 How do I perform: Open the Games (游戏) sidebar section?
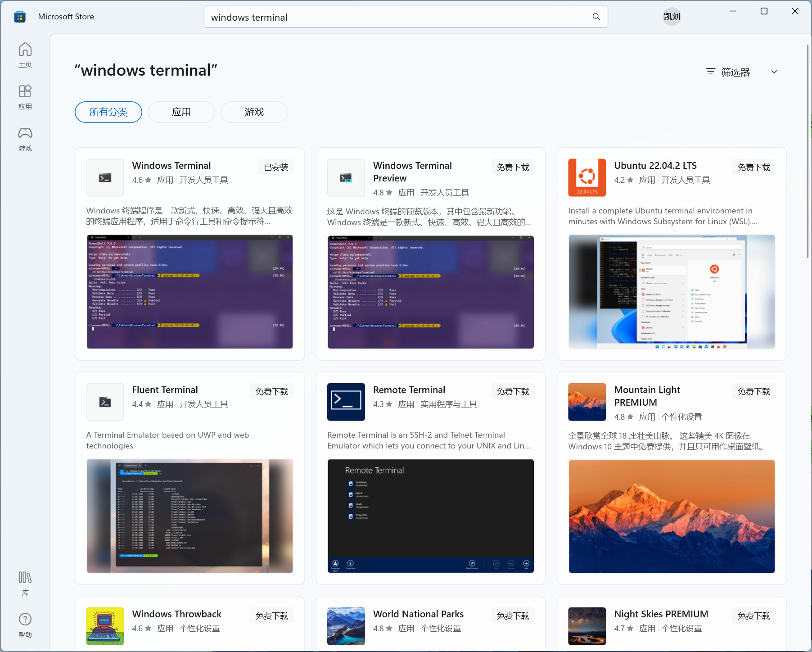[x=25, y=139]
